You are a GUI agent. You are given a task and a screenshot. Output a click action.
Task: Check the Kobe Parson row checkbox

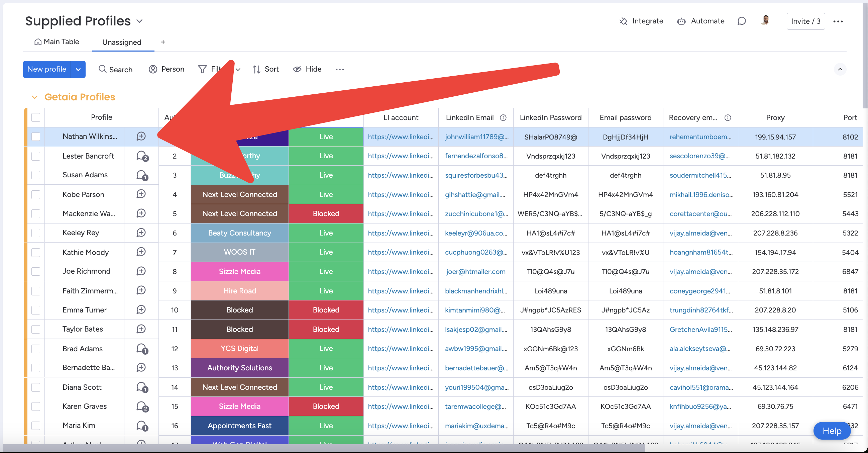click(x=36, y=195)
